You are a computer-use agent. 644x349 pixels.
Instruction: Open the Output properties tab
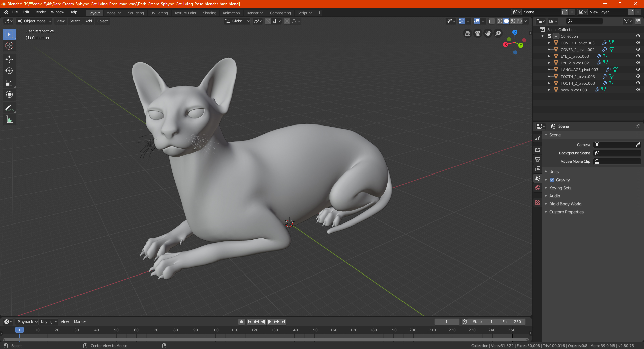[538, 159]
